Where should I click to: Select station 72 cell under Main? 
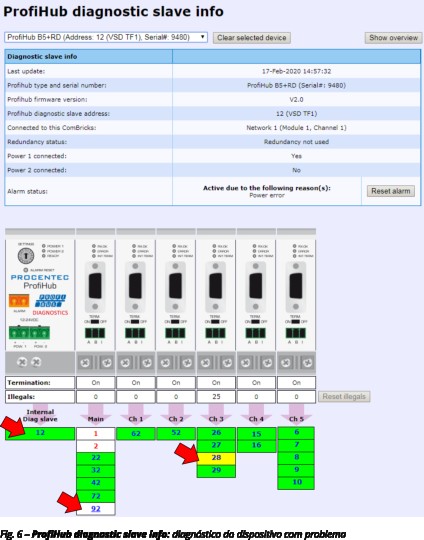95,496
